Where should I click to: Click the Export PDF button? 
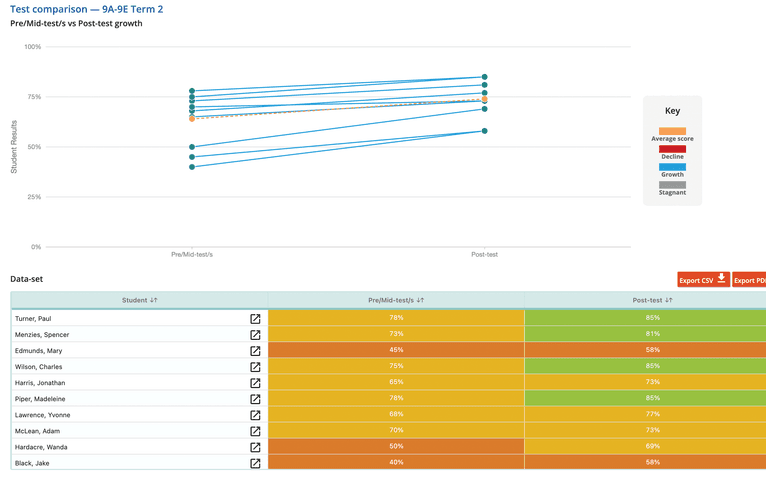pos(749,280)
